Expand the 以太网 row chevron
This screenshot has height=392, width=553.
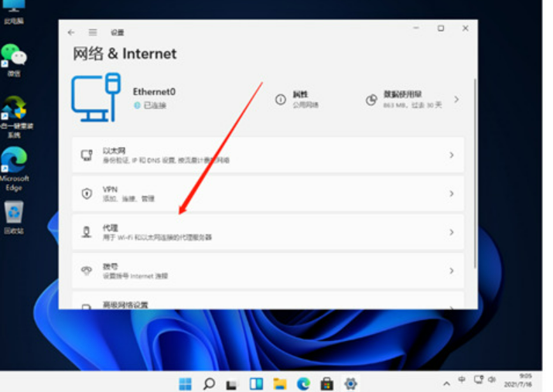452,155
